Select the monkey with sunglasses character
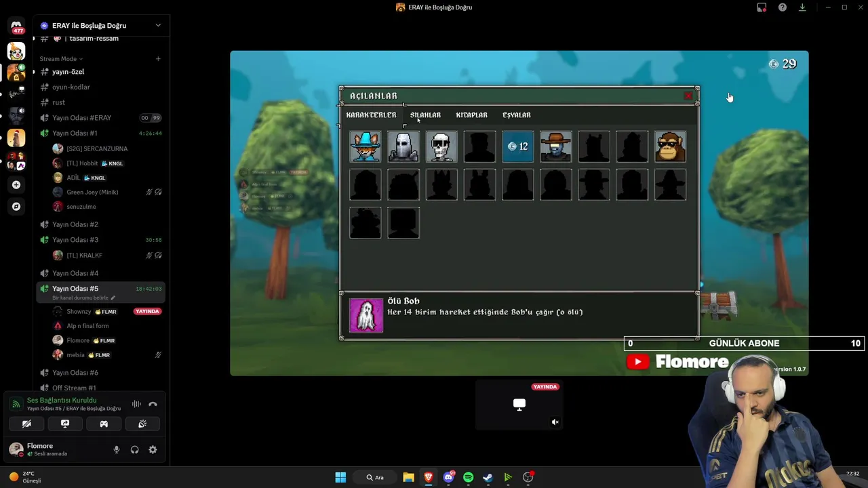Image resolution: width=868 pixels, height=488 pixels. tap(670, 146)
